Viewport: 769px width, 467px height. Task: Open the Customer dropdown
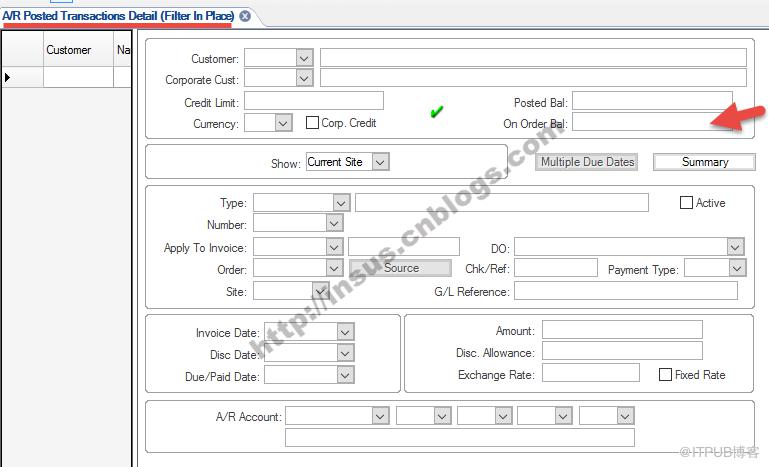click(304, 58)
